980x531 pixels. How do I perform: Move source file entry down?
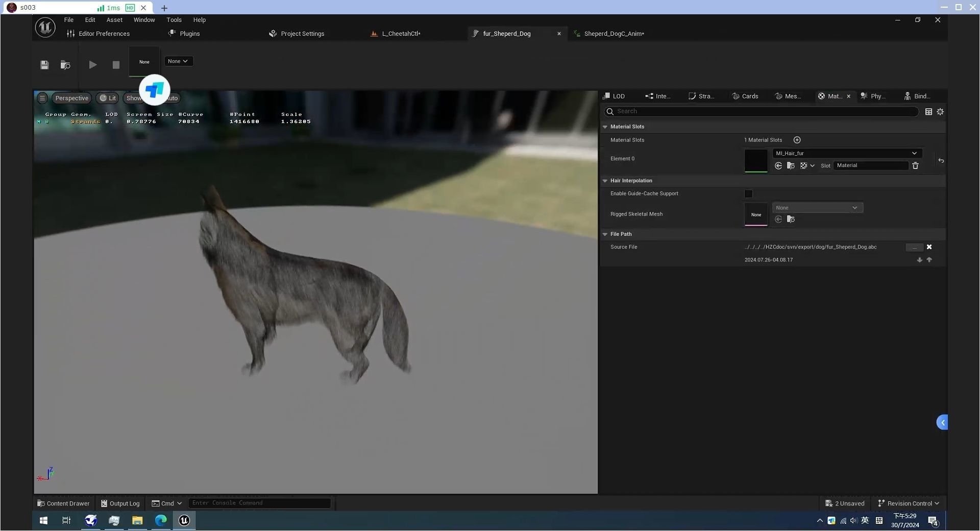[x=919, y=260]
